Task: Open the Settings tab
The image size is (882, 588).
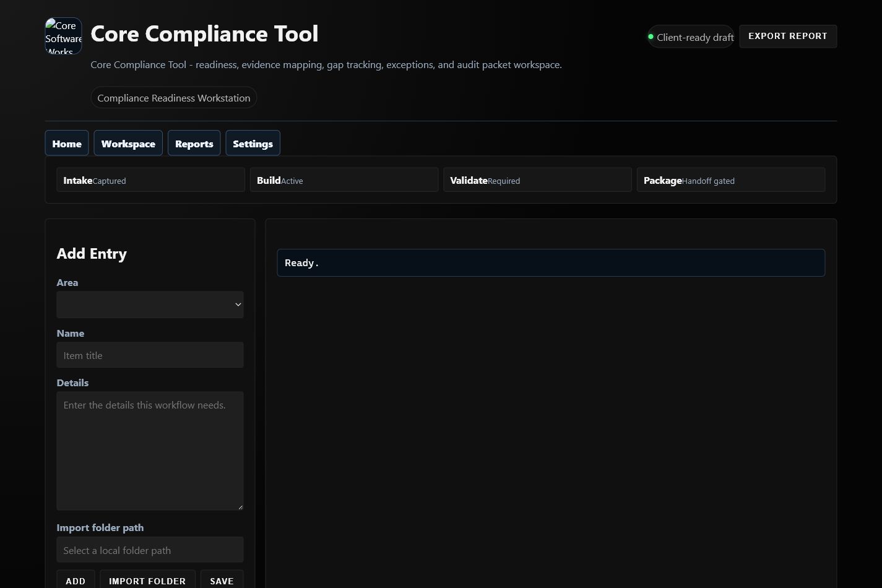Action: pyautogui.click(x=253, y=143)
